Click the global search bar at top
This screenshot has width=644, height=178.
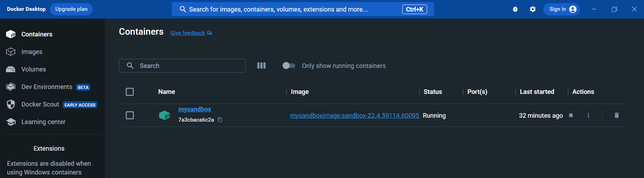[303, 9]
